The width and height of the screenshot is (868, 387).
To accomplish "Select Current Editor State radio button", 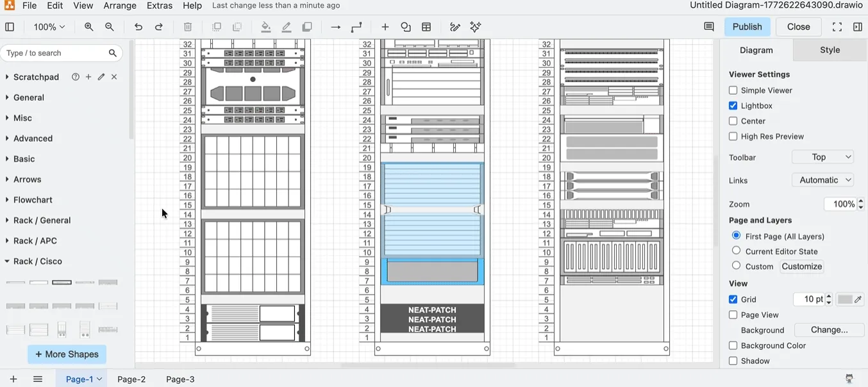I will [x=736, y=251].
